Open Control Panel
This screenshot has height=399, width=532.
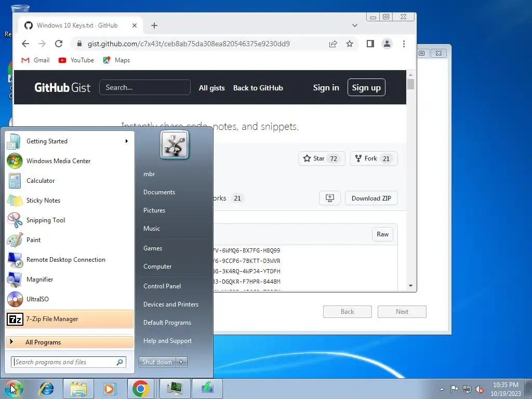162,286
